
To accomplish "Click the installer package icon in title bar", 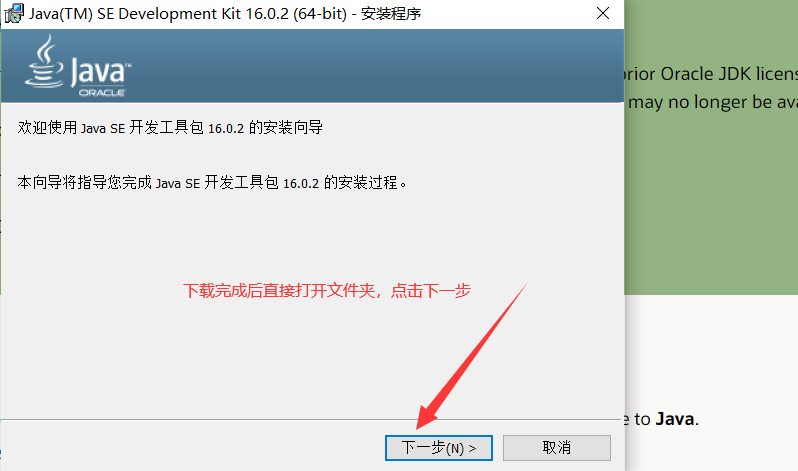I will pyautogui.click(x=14, y=13).
